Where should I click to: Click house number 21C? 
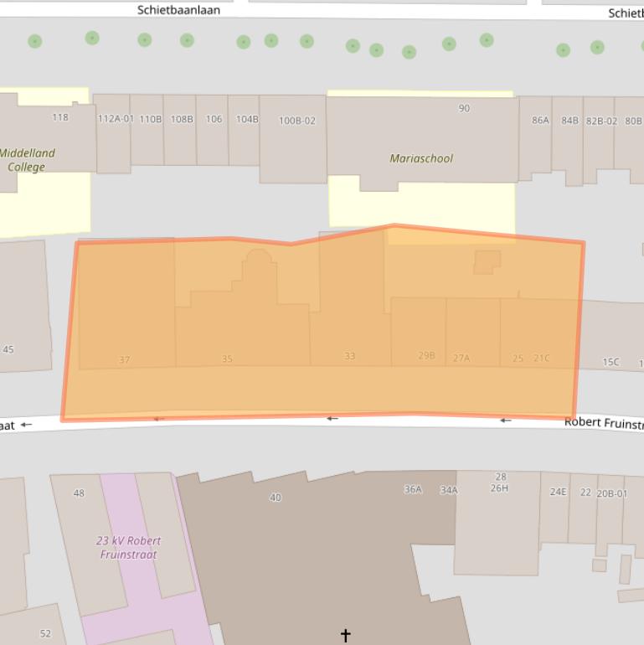pos(541,359)
